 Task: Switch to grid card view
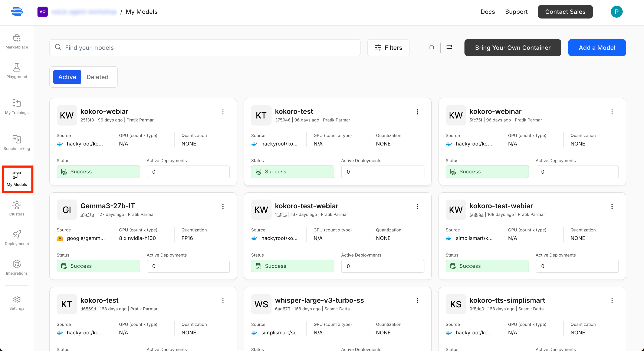coord(431,48)
